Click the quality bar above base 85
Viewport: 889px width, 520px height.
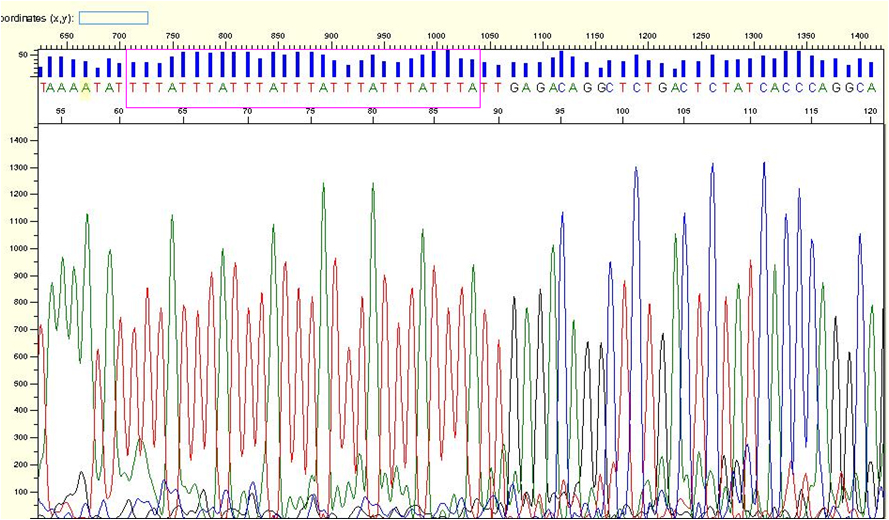coord(434,63)
